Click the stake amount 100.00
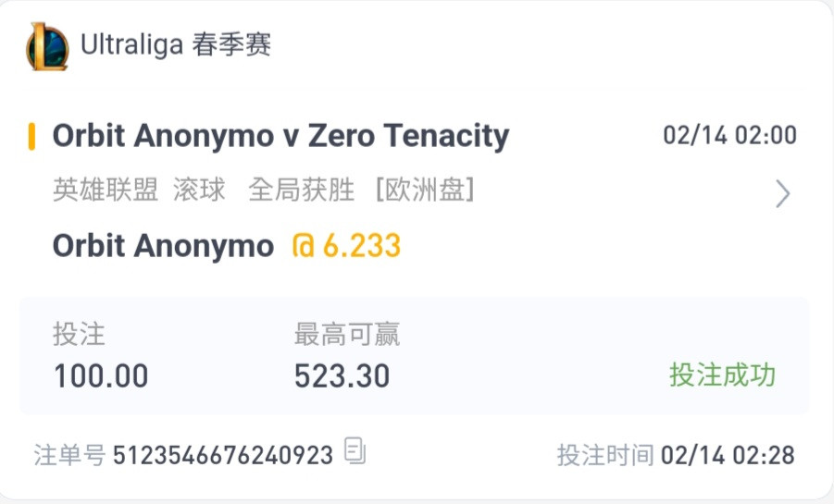The height and width of the screenshot is (504, 834). click(x=101, y=375)
